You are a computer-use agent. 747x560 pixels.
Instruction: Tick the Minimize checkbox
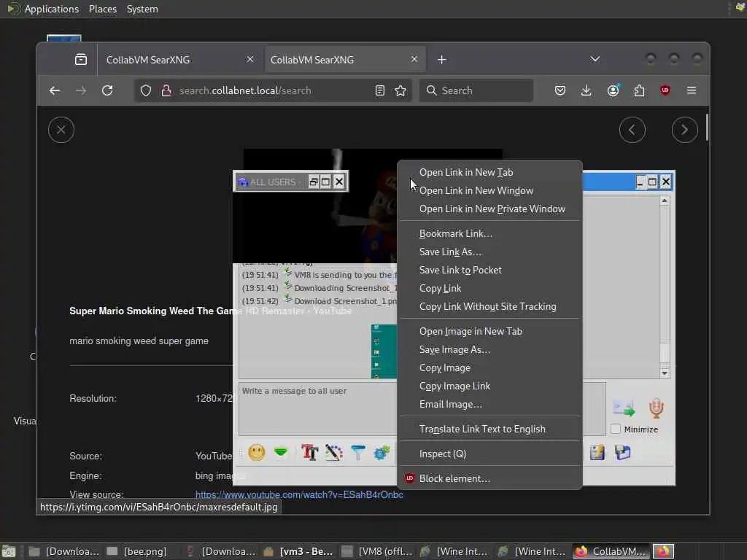(616, 429)
